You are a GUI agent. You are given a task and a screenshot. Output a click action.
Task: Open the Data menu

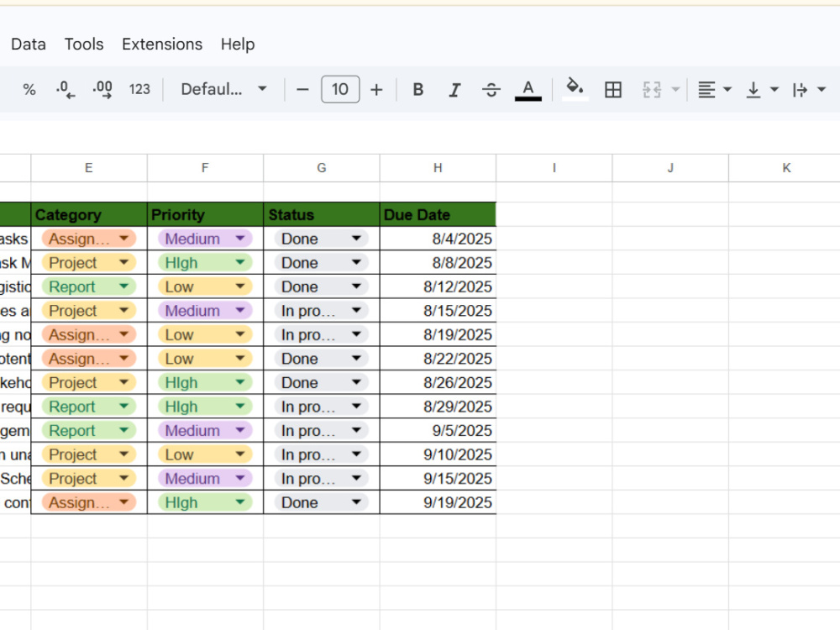[29, 44]
